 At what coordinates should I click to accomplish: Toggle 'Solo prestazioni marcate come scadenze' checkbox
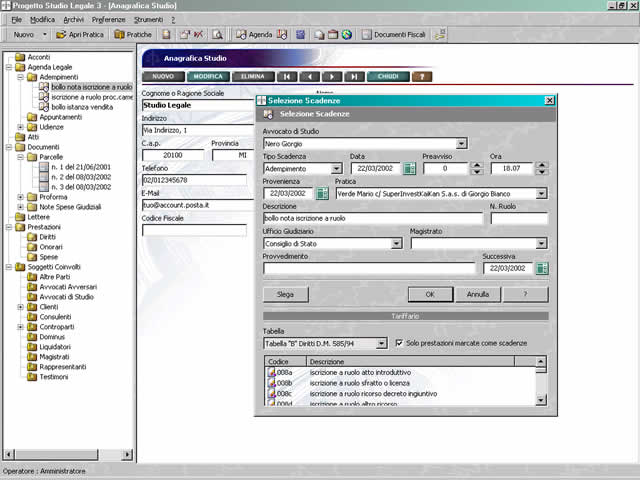[x=399, y=343]
